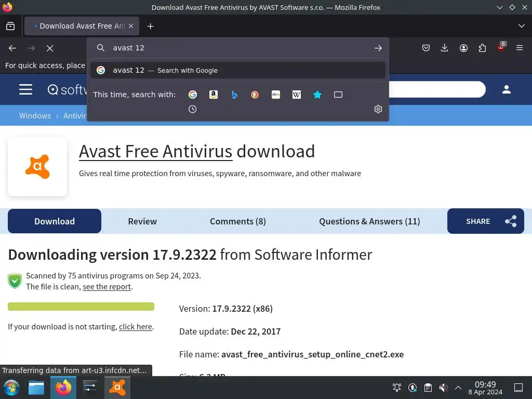
Task: Search open tabs using the tab icon
Action: 338,95
